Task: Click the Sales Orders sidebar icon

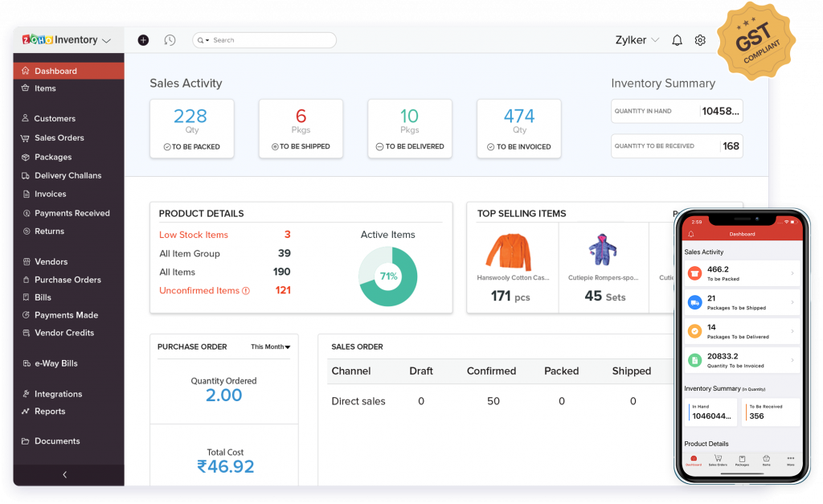Action: click(27, 137)
